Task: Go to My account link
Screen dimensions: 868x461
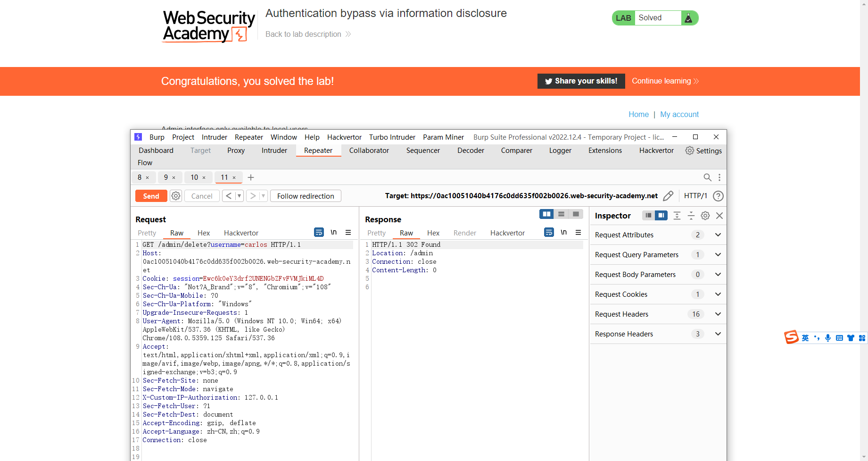Action: click(x=679, y=114)
